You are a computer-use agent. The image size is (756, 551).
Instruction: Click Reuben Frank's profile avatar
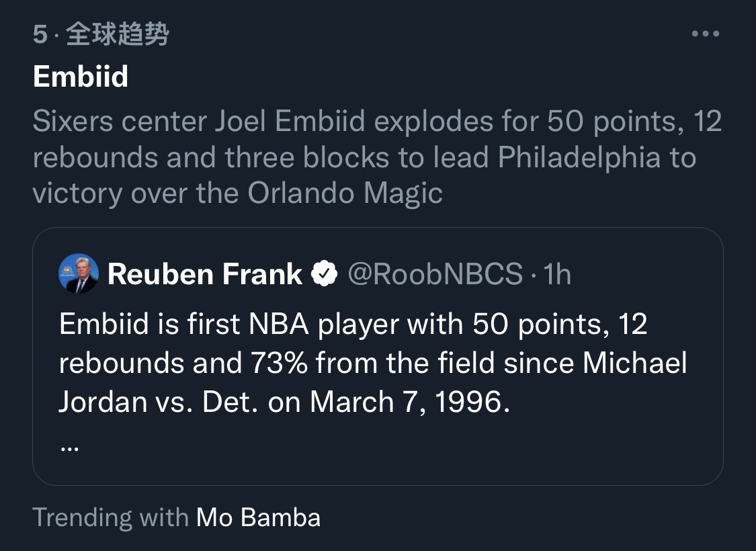point(79,274)
